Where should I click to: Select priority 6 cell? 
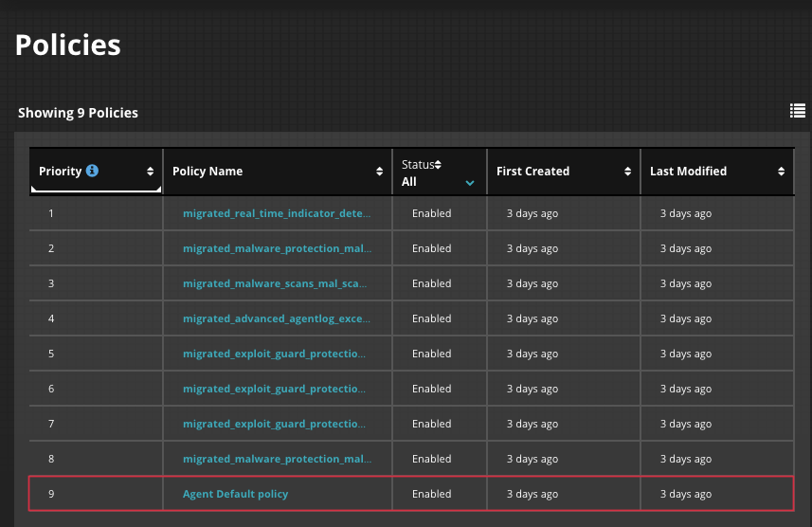[96, 390]
